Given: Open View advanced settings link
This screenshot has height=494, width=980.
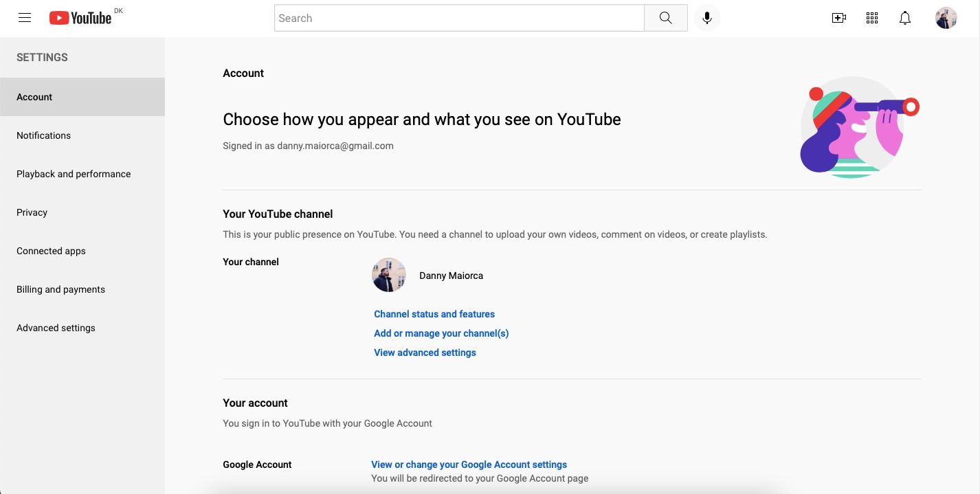Looking at the screenshot, I should click(425, 352).
